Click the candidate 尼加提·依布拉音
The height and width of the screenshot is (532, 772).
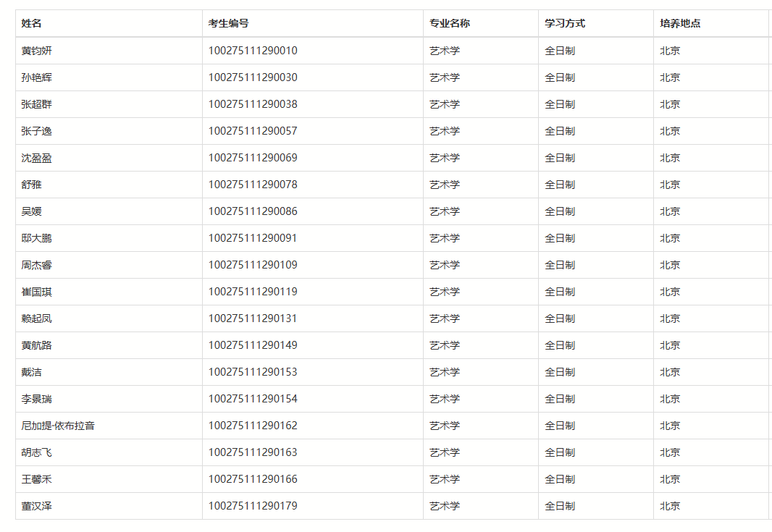(x=54, y=425)
